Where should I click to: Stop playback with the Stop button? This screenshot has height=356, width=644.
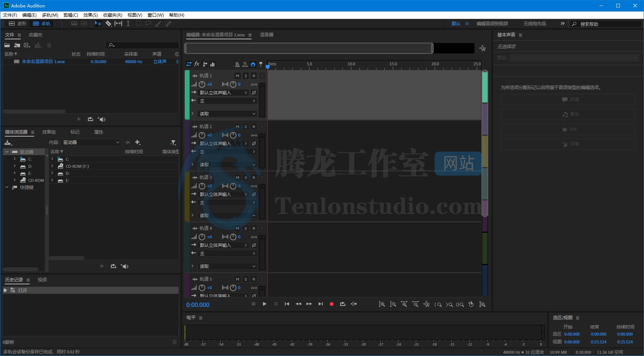point(253,304)
